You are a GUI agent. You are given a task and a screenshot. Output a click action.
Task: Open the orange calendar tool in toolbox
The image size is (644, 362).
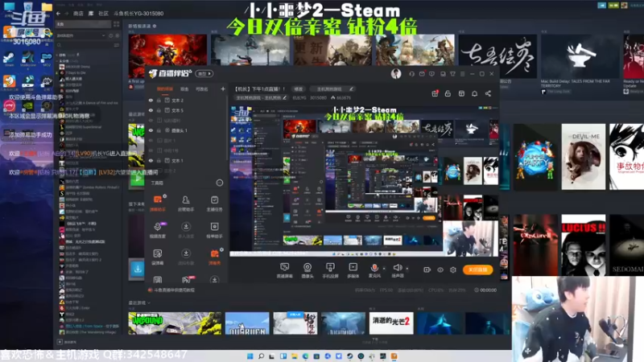pyautogui.click(x=214, y=257)
